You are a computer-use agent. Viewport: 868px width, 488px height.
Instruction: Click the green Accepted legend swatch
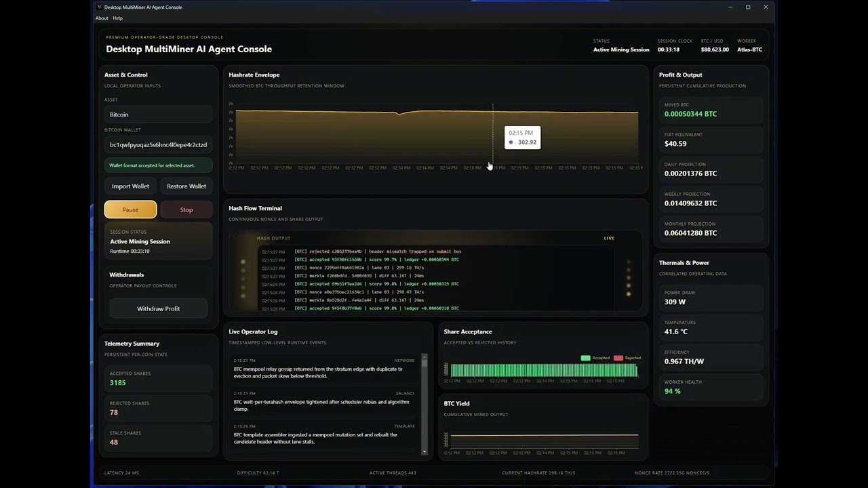pos(585,358)
